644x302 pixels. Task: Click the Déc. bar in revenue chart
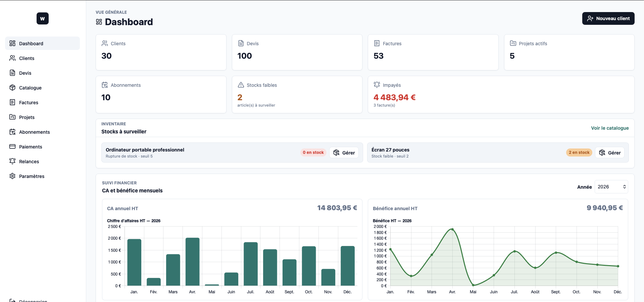tap(348, 266)
